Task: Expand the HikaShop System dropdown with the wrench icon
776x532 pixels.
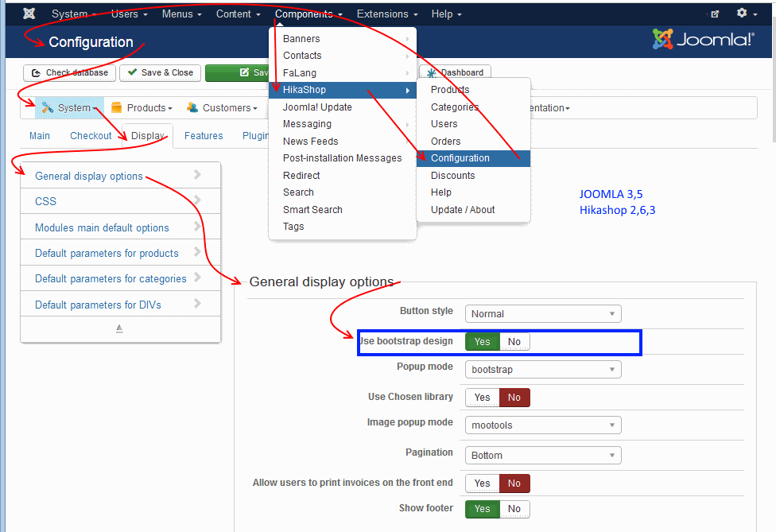Action: click(x=69, y=108)
